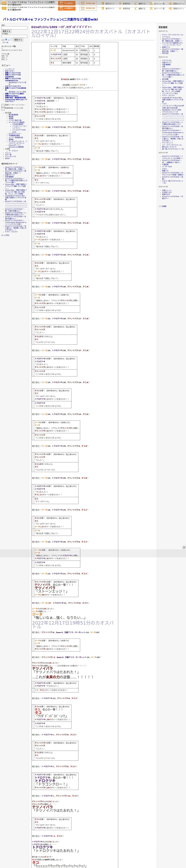Open その他の雑談所 link
Screen dimensions: 186x868
(18, 124)
